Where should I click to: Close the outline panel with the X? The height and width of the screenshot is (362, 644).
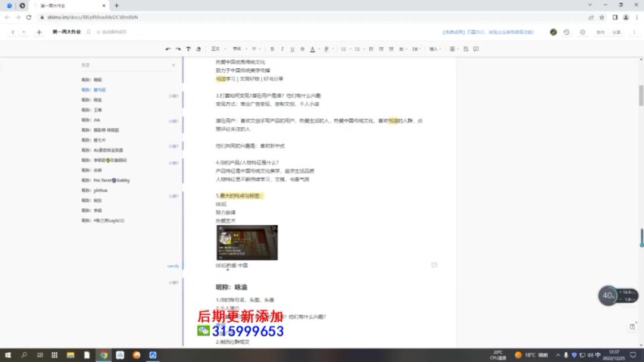click(x=174, y=65)
